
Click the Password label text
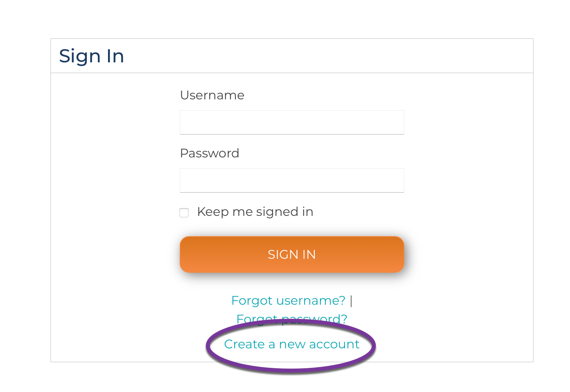coord(209,153)
